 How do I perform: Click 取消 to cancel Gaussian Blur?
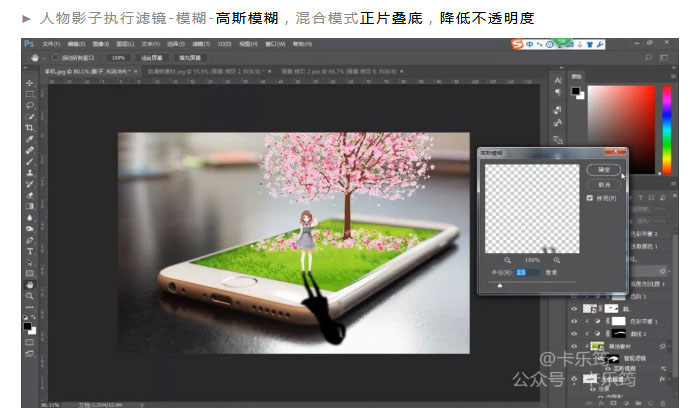603,184
